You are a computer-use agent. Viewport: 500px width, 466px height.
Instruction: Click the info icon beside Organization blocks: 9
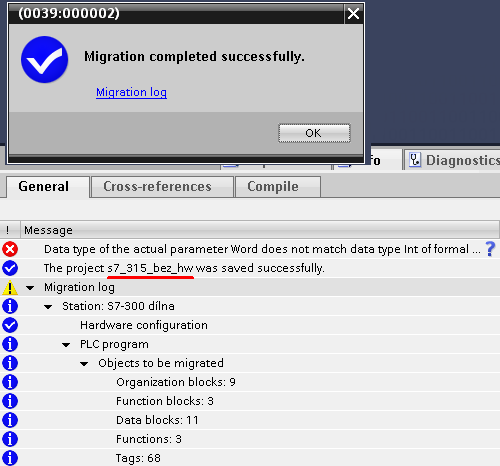tap(10, 382)
